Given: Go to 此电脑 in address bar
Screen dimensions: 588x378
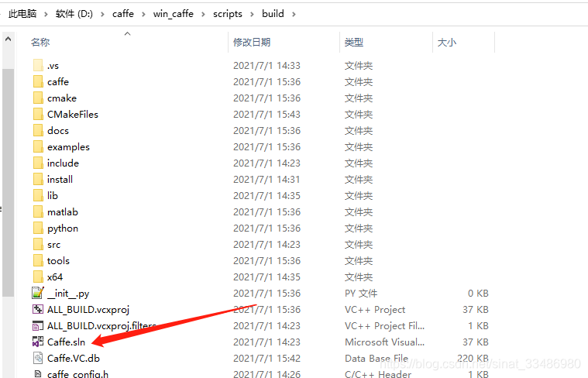Looking at the screenshot, I should pos(22,14).
